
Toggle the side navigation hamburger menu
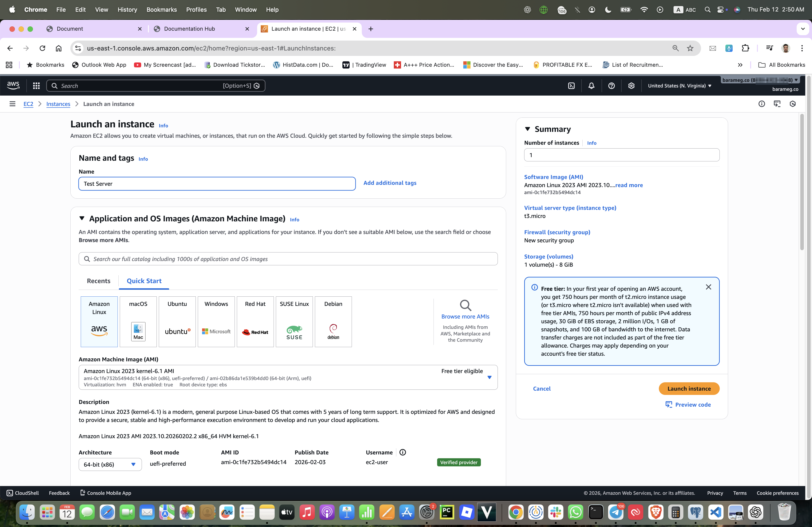[x=12, y=104]
